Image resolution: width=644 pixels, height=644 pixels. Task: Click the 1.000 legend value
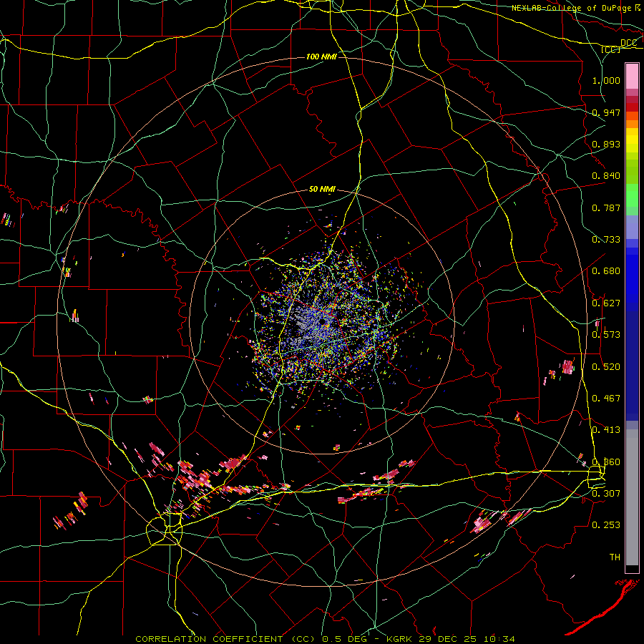606,80
